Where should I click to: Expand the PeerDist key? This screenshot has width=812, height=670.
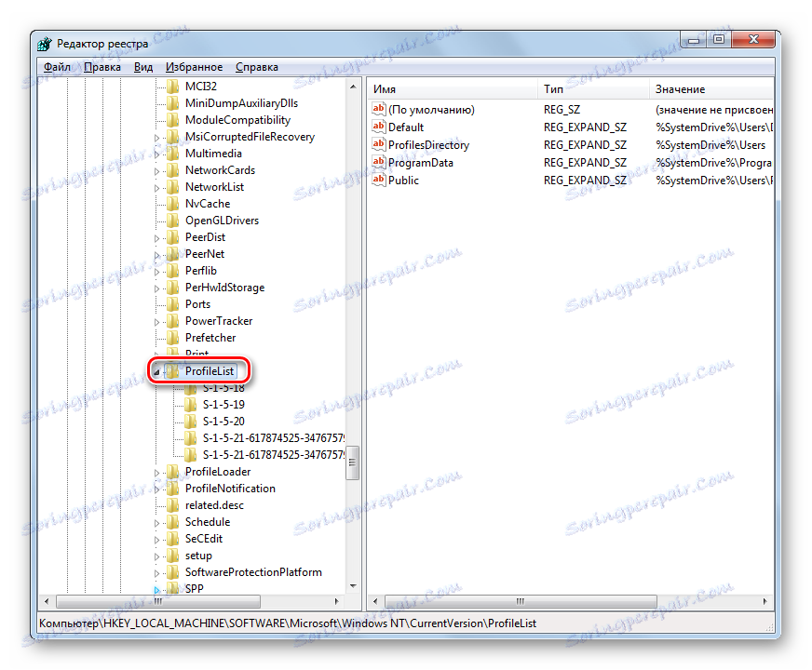pos(157,238)
